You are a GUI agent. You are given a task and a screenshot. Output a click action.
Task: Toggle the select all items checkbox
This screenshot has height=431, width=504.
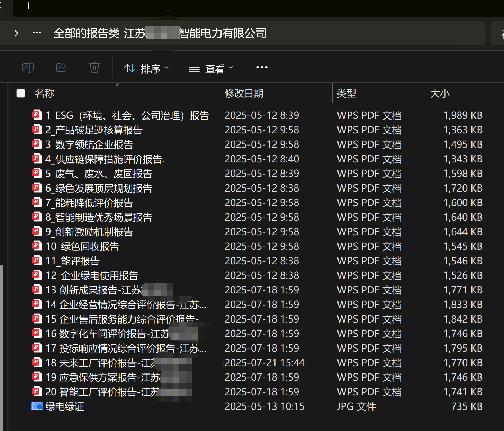[x=21, y=93]
